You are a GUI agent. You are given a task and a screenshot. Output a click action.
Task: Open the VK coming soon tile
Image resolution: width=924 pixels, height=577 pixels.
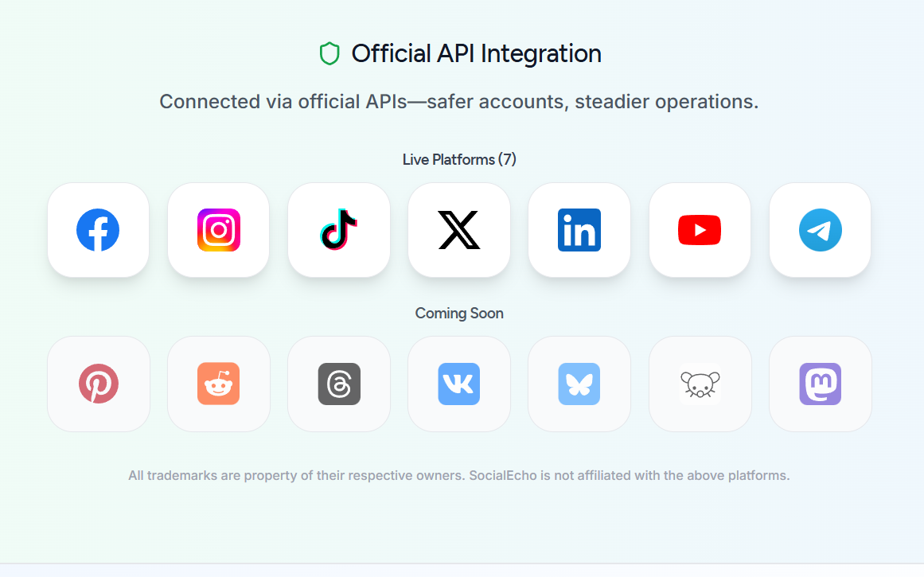(459, 384)
